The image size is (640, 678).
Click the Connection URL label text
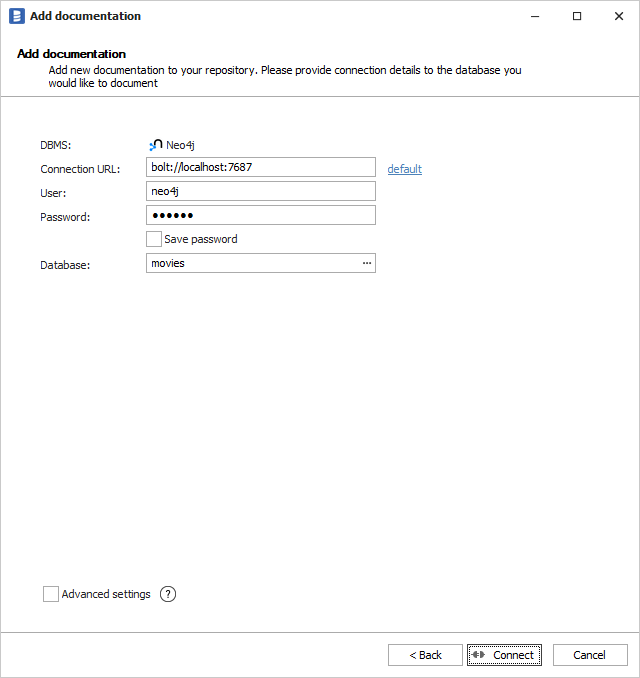click(80, 169)
